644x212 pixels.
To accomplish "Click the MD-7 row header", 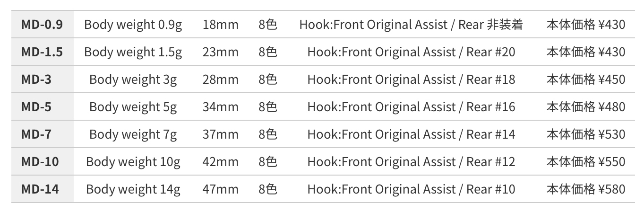I will [x=36, y=134].
